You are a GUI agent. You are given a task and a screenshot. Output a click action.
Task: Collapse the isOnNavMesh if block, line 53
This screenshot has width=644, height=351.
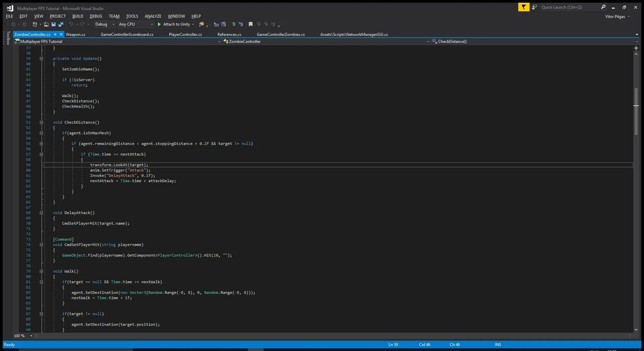coord(42,133)
